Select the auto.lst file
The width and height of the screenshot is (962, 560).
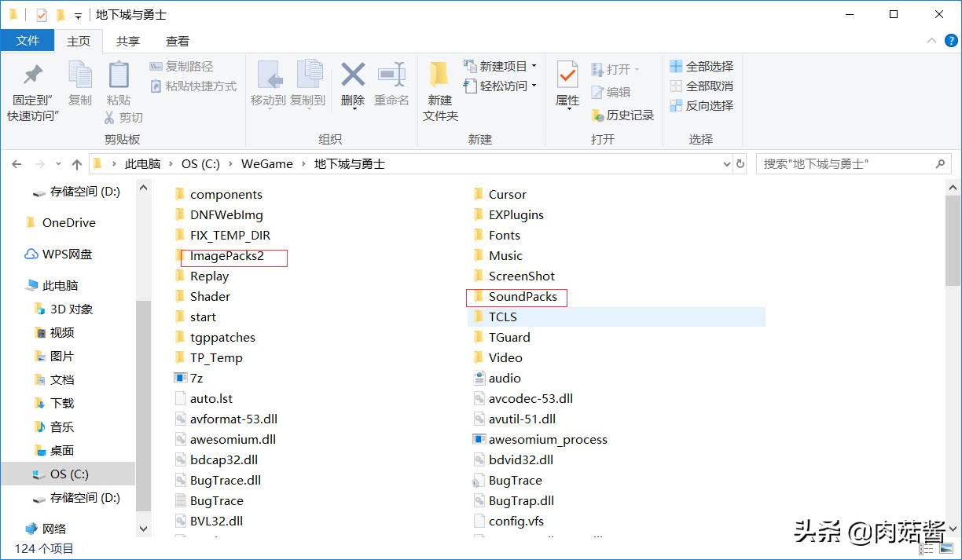pos(203,398)
